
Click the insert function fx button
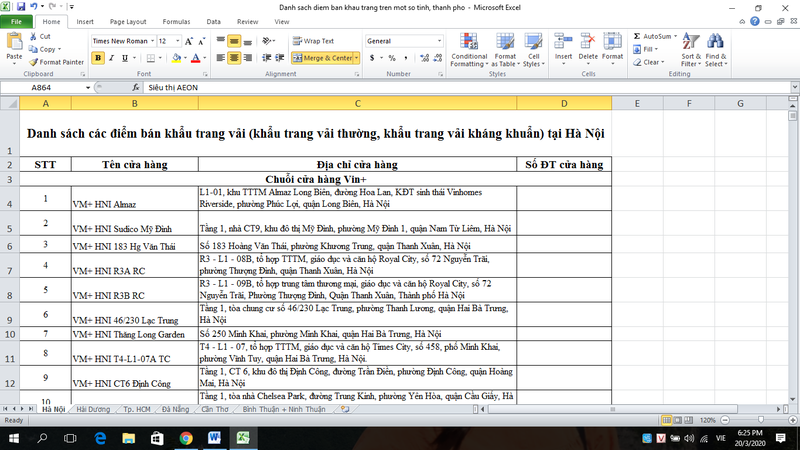[x=136, y=88]
